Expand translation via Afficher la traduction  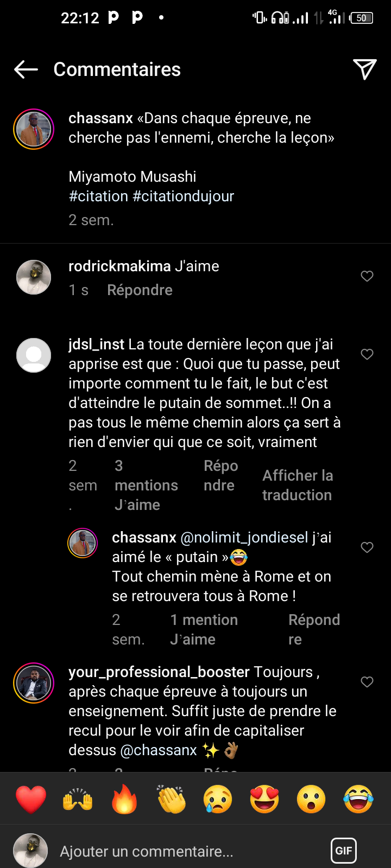[x=297, y=485]
